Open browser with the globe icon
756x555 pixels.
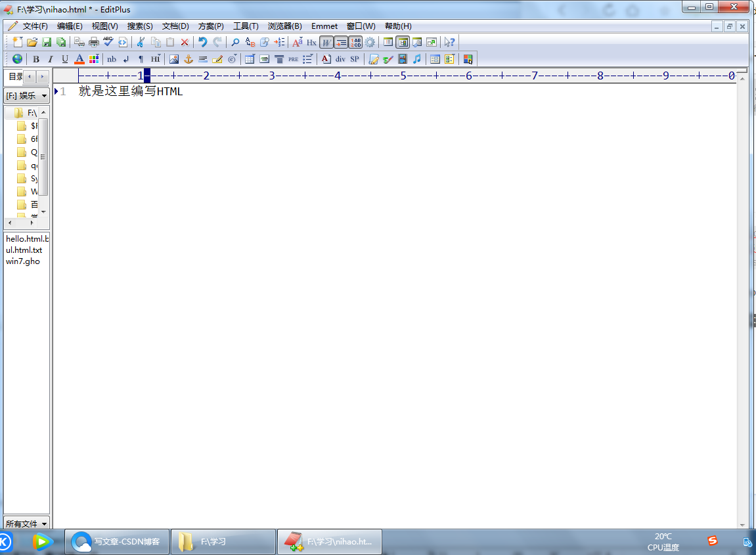17,59
